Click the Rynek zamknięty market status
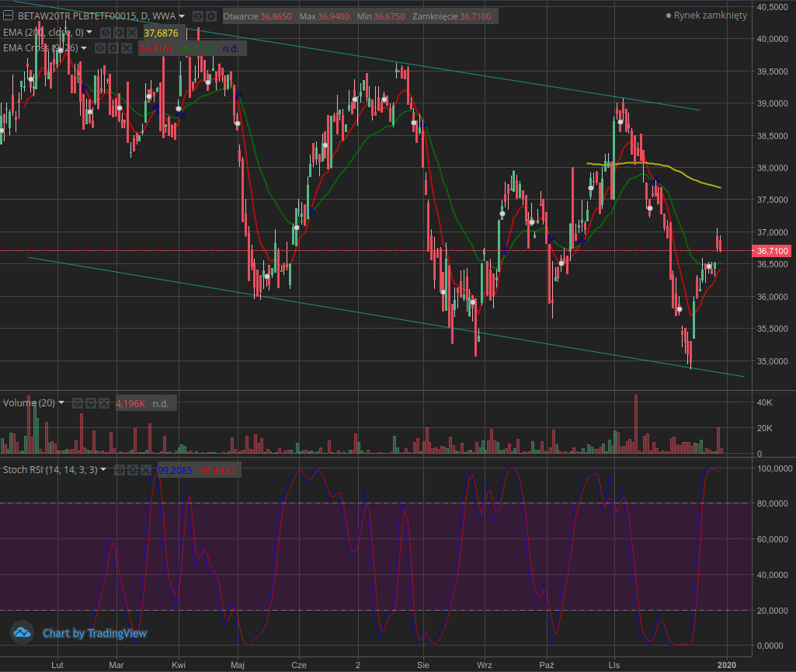Screen dimensions: 796x672 click(x=710, y=16)
